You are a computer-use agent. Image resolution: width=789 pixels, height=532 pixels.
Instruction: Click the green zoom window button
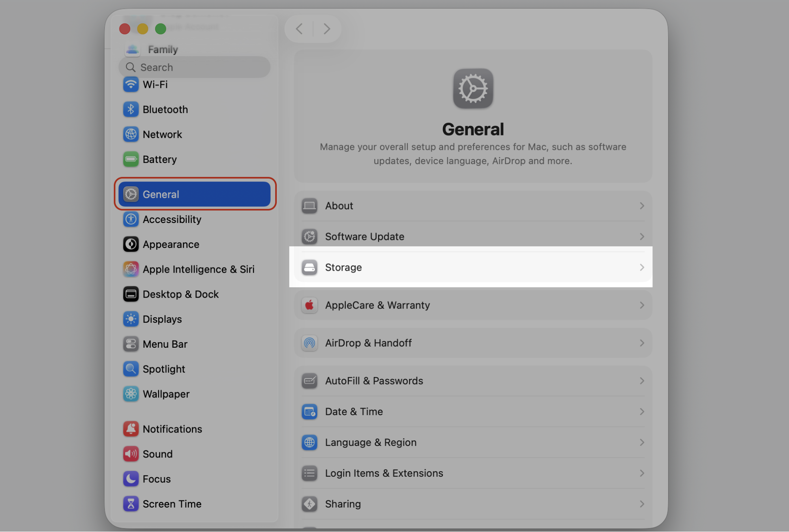(x=160, y=29)
